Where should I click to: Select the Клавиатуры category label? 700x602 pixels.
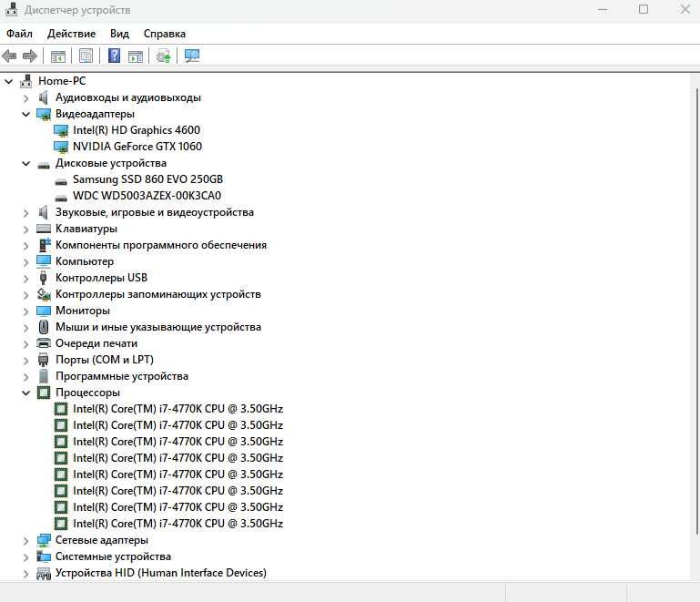pyautogui.click(x=86, y=229)
